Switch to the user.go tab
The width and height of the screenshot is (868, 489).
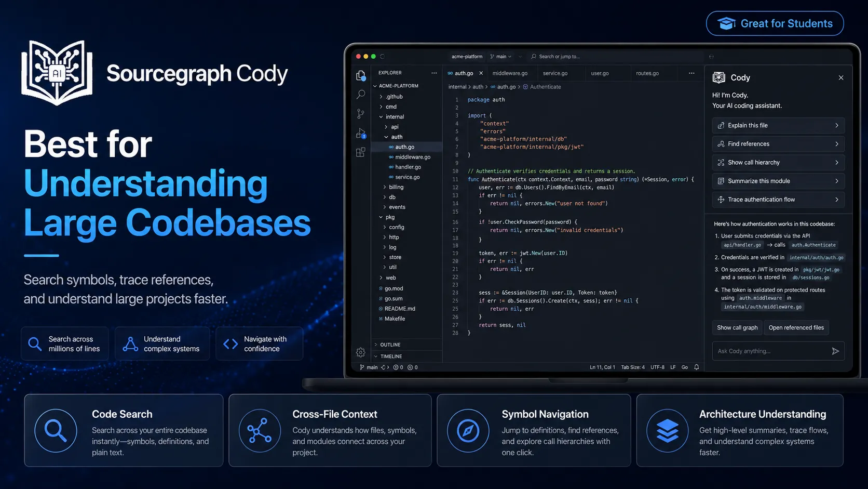(600, 73)
